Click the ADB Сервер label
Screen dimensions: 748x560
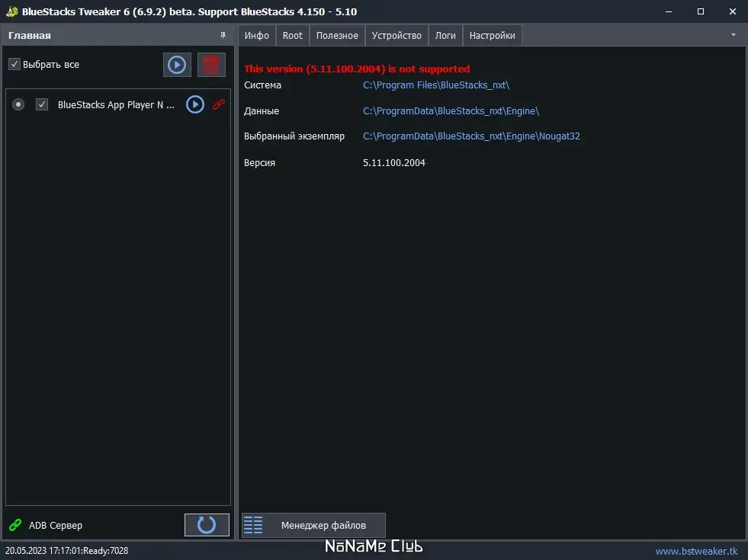click(56, 525)
